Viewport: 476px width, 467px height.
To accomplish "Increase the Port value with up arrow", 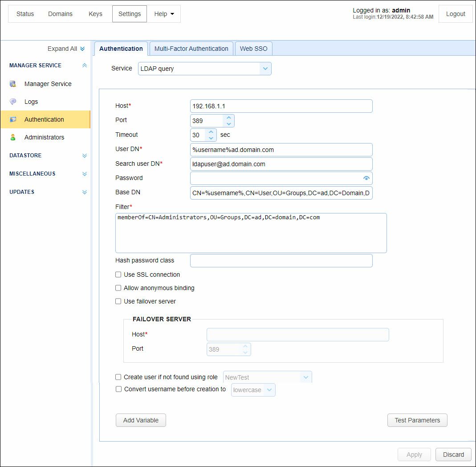I will pyautogui.click(x=229, y=118).
